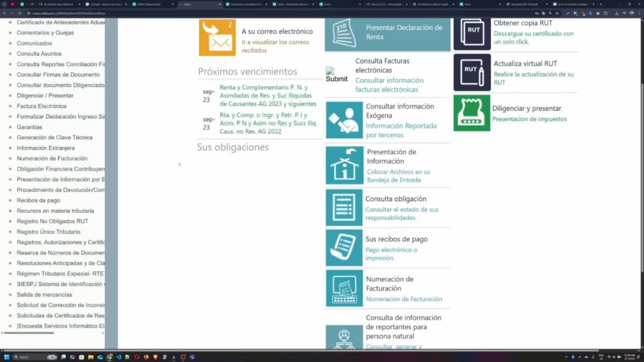Click the Consulta de reportantes persona natural icon
The image size is (644, 362).
coord(344,337)
